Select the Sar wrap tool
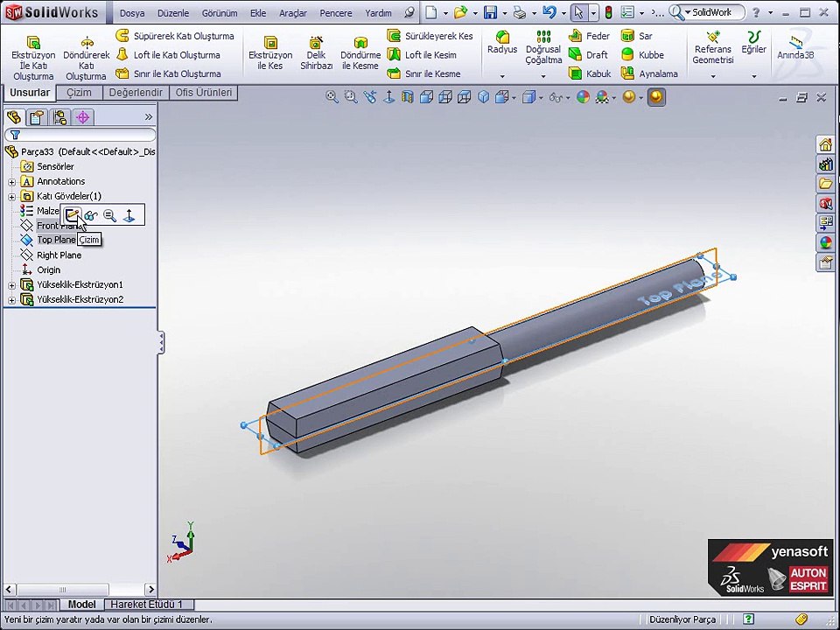This screenshot has width=840, height=630. 636,36
